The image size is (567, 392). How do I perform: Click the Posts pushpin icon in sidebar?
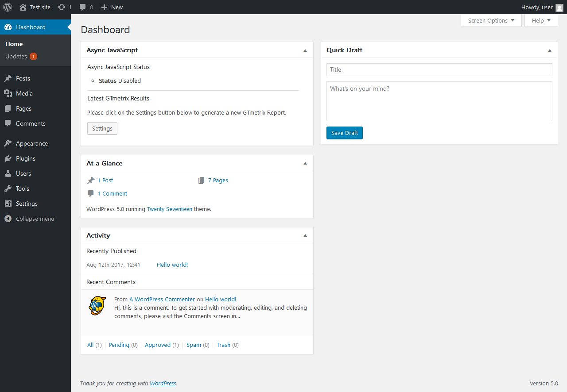point(8,78)
